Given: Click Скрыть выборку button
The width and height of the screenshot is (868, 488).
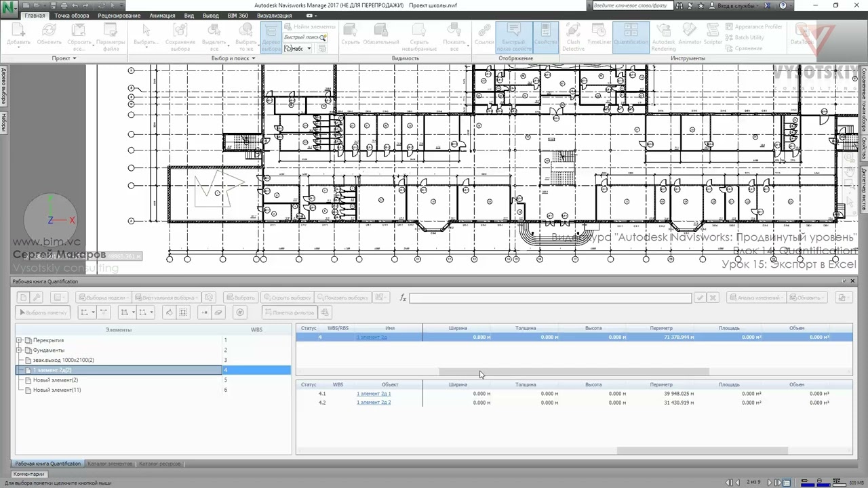Looking at the screenshot, I should [x=288, y=298].
